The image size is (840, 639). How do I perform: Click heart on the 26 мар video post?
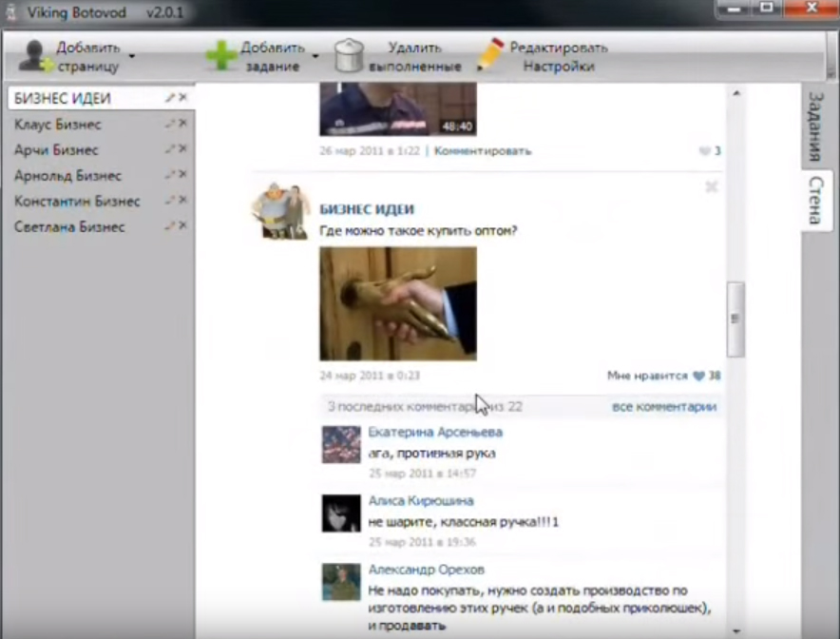704,151
